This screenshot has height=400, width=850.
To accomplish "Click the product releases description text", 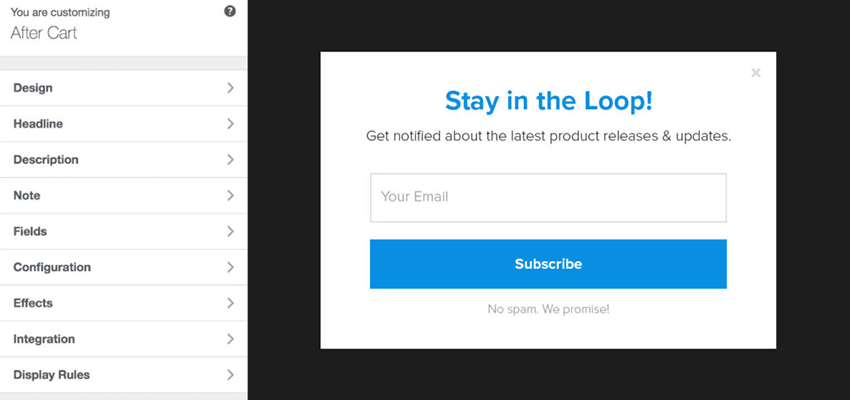I will pyautogui.click(x=548, y=136).
